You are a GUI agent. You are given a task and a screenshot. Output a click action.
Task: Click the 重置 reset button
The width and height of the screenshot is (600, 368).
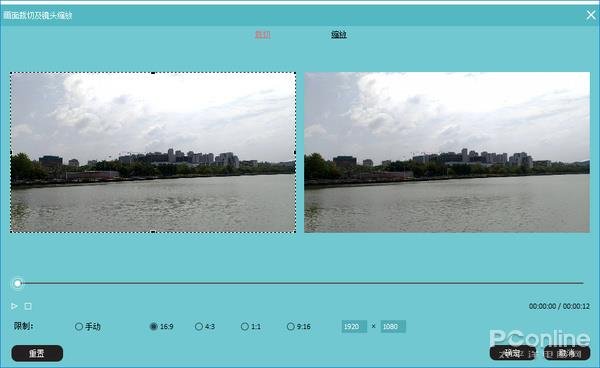click(x=37, y=353)
